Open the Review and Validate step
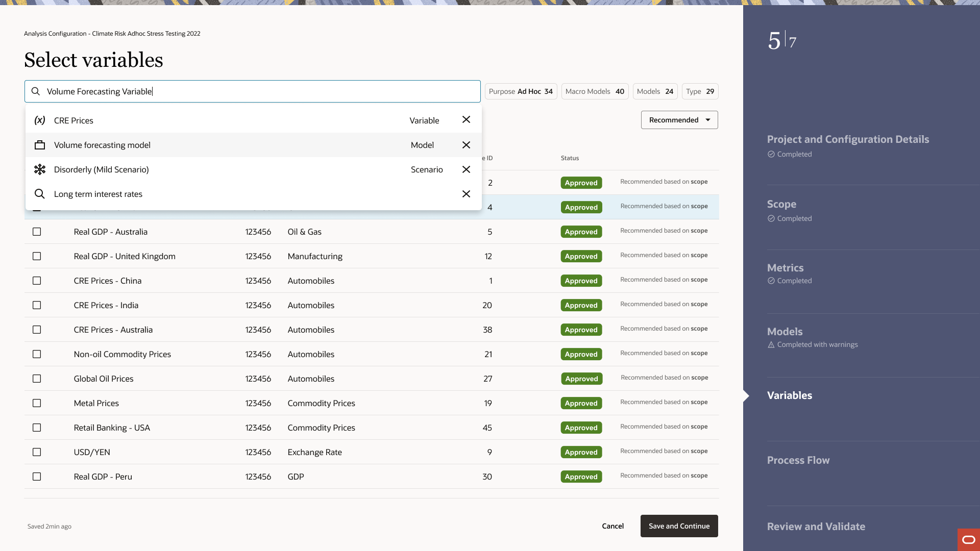 [x=816, y=527]
